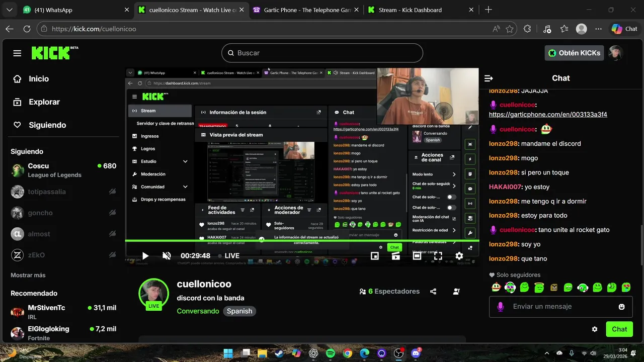Click the Buscar search field
The height and width of the screenshot is (362, 644).
(x=322, y=53)
